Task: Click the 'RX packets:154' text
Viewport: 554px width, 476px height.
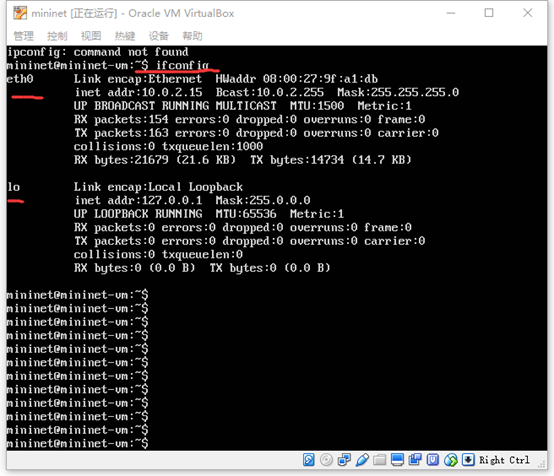Action: [x=121, y=119]
